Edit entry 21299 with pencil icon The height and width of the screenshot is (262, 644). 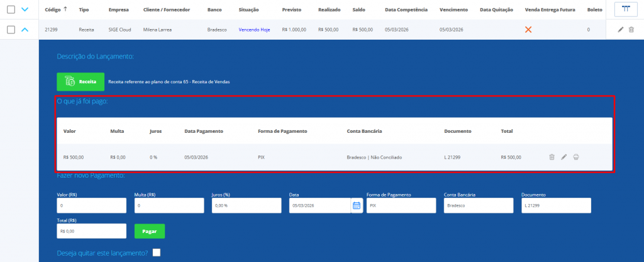click(621, 30)
